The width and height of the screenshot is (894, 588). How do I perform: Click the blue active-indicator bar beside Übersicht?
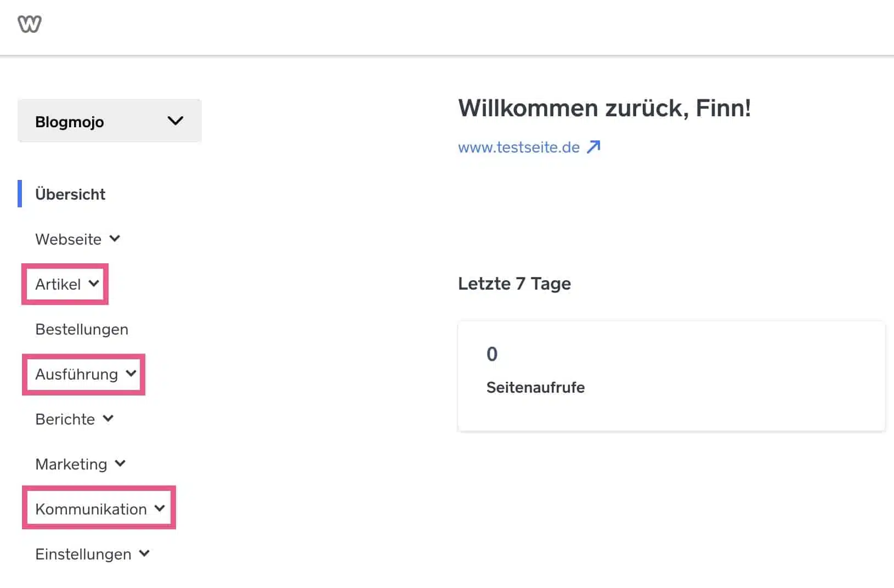click(21, 194)
